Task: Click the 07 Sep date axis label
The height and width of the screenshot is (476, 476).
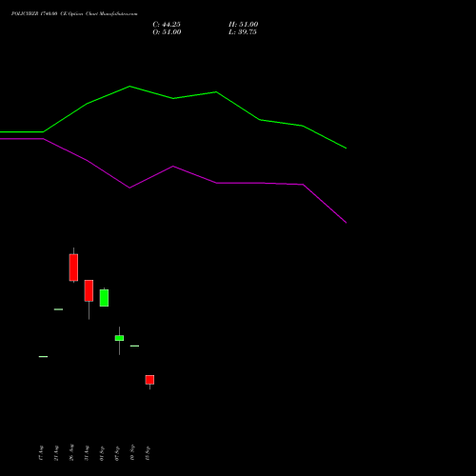Action: 117,453
